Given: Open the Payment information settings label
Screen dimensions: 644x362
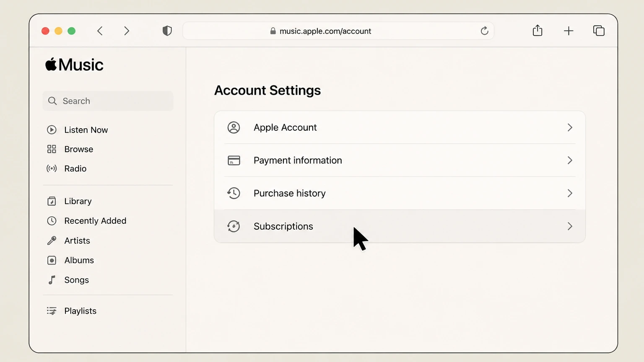Looking at the screenshot, I should (x=298, y=160).
